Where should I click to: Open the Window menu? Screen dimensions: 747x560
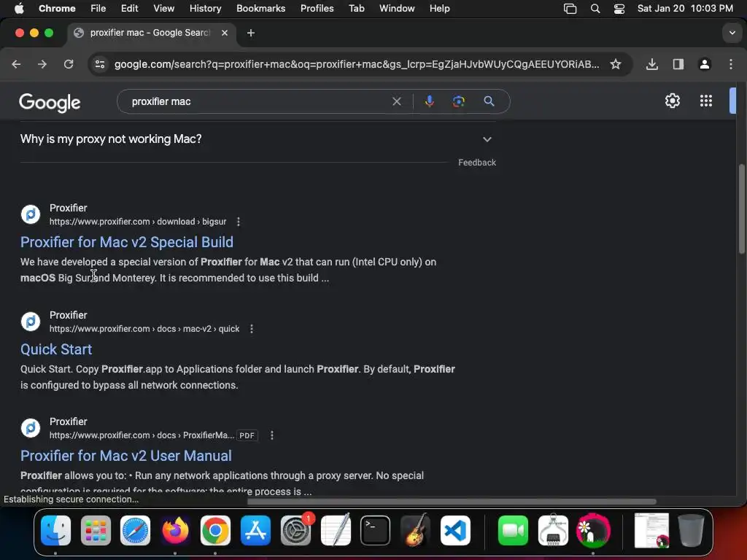pos(397,9)
